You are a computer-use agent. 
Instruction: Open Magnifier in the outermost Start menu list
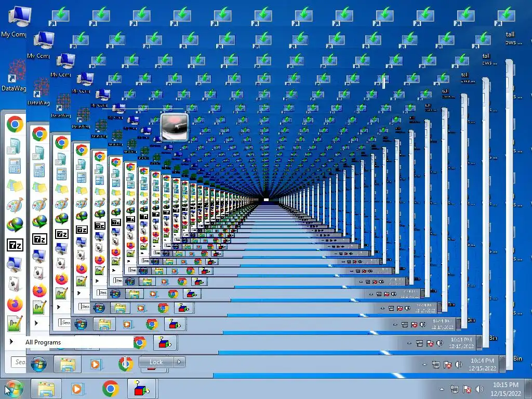[x=15, y=264]
